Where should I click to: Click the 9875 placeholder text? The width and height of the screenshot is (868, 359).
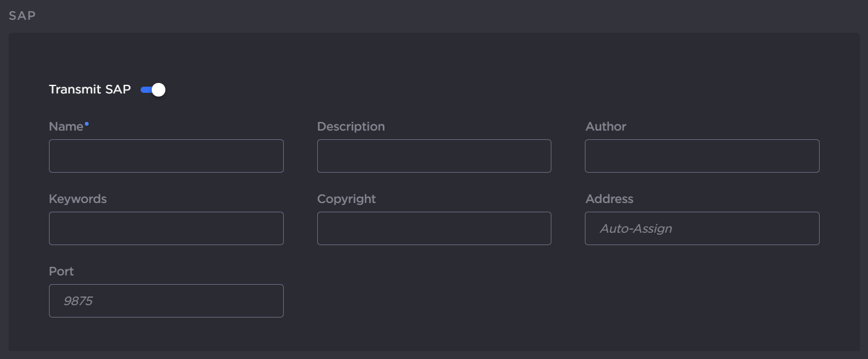(78, 301)
